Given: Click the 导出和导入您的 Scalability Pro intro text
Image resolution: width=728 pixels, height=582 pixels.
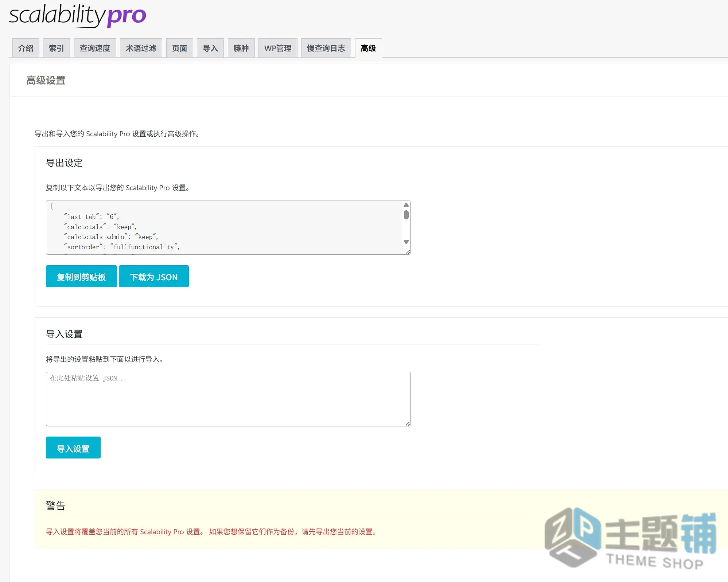Looking at the screenshot, I should [117, 134].
